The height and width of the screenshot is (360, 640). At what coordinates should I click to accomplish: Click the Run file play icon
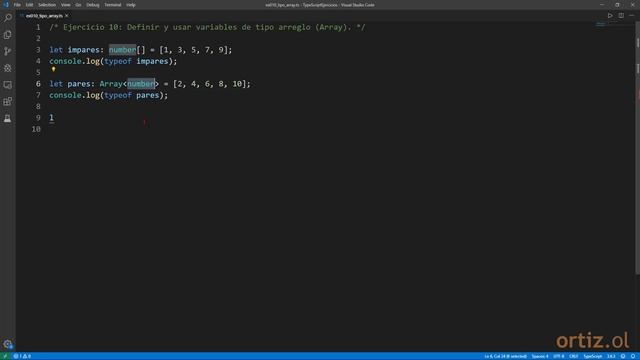tap(610, 16)
